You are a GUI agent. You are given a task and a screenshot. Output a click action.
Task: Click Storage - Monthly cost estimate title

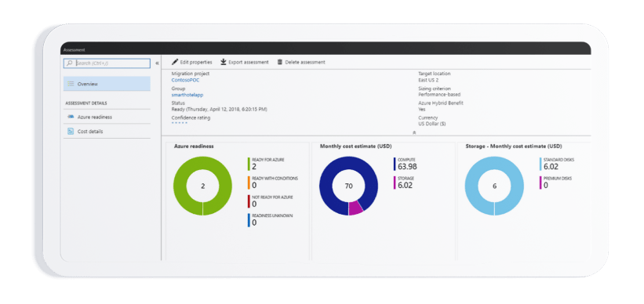pos(514,146)
